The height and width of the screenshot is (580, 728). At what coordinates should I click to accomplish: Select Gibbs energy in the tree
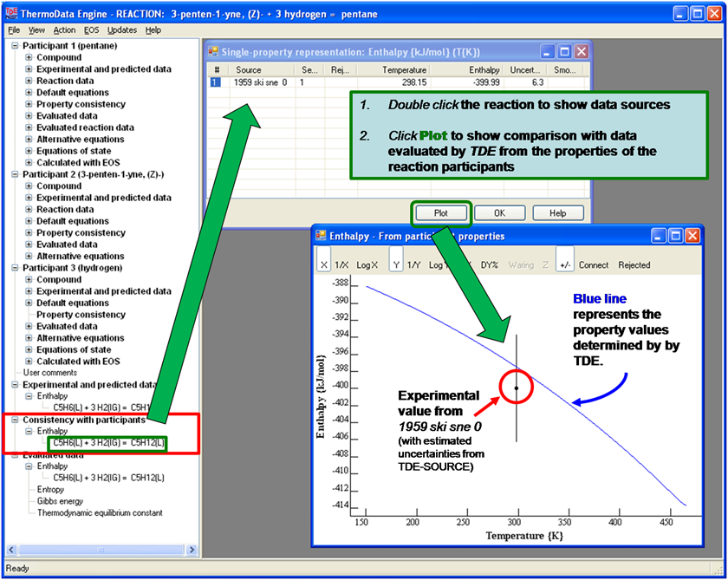[x=60, y=501]
